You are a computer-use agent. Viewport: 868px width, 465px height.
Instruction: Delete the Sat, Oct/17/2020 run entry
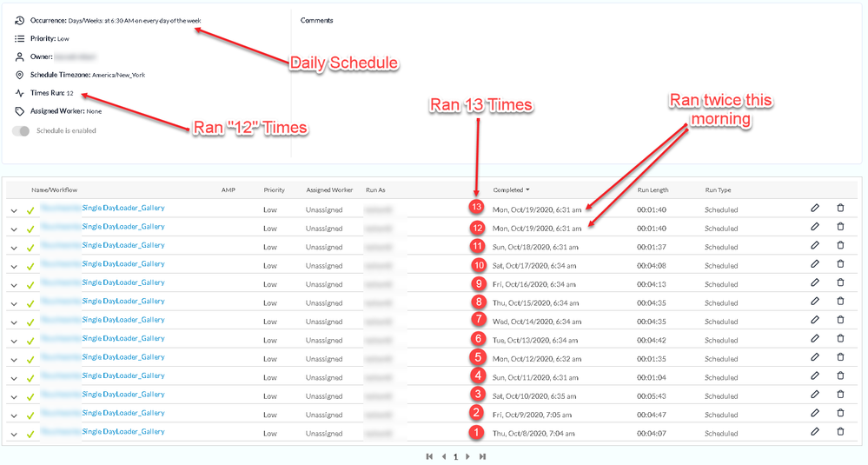(840, 264)
